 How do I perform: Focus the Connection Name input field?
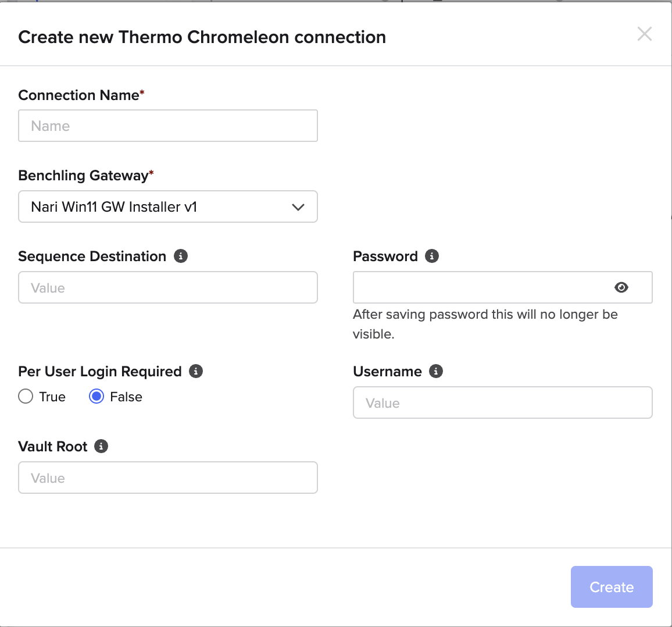(x=168, y=126)
